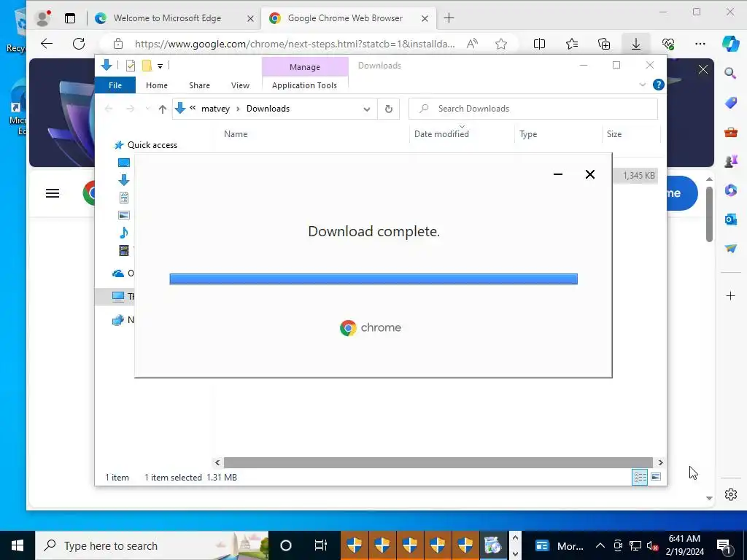Image resolution: width=747 pixels, height=560 pixels.
Task: Expand the Explorer ribbon chevron
Action: pyautogui.click(x=642, y=85)
